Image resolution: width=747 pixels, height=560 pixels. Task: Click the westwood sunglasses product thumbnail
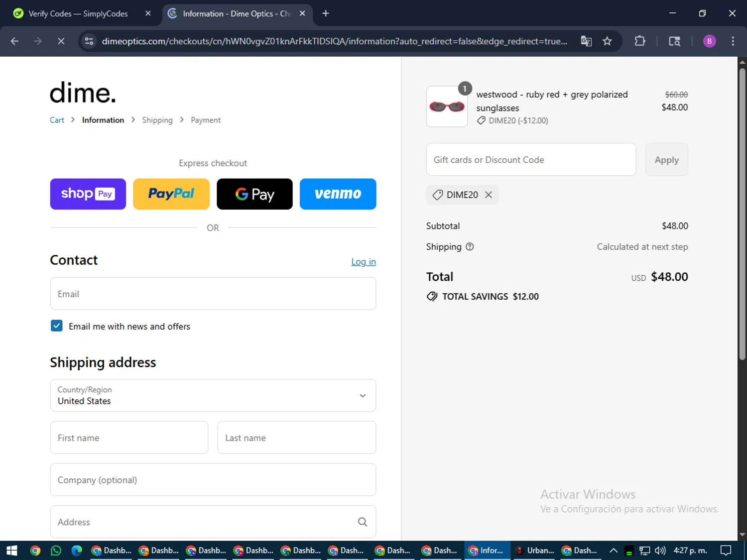click(x=447, y=107)
